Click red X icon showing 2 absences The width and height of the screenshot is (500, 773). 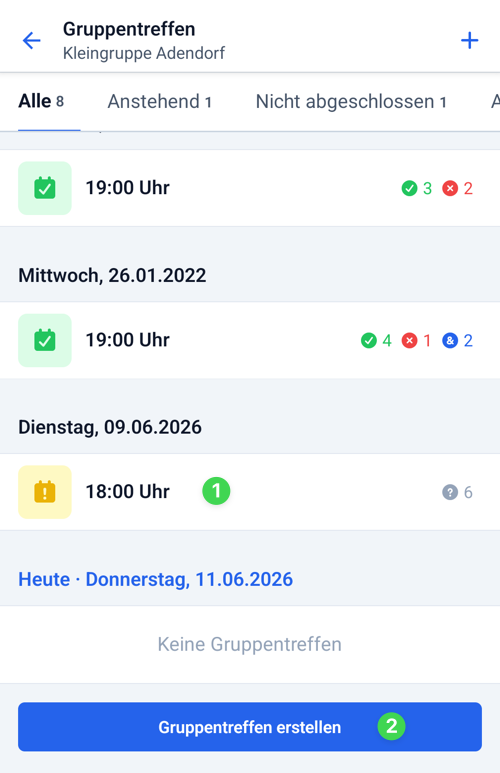[x=450, y=188]
